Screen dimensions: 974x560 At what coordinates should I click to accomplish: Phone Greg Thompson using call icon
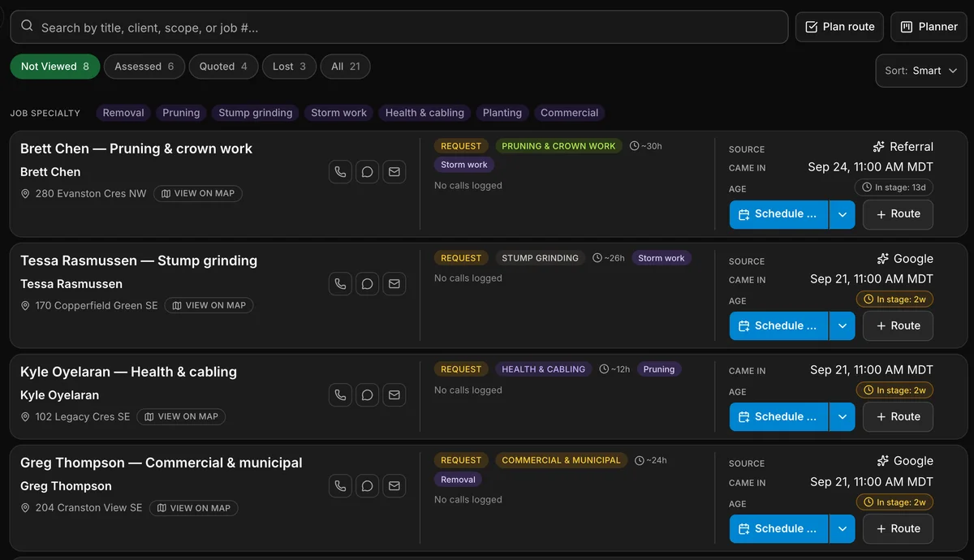coord(340,486)
